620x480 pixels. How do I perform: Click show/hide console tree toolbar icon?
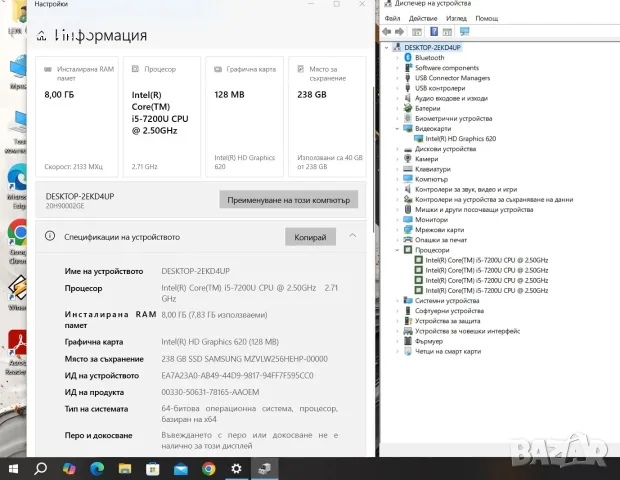417,32
